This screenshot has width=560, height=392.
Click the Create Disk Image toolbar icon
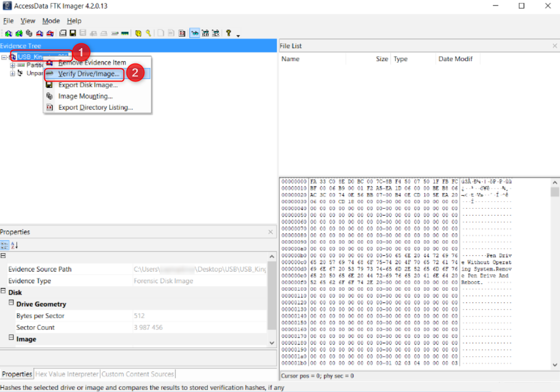(x=63, y=33)
